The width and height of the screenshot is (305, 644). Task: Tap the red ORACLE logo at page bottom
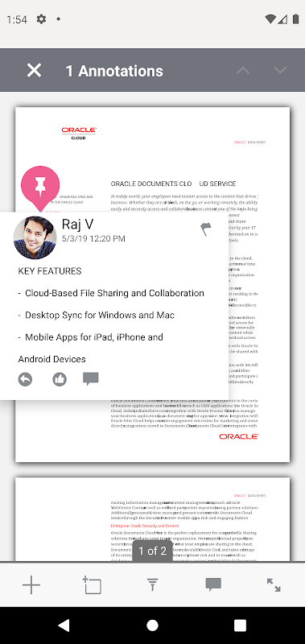click(238, 436)
